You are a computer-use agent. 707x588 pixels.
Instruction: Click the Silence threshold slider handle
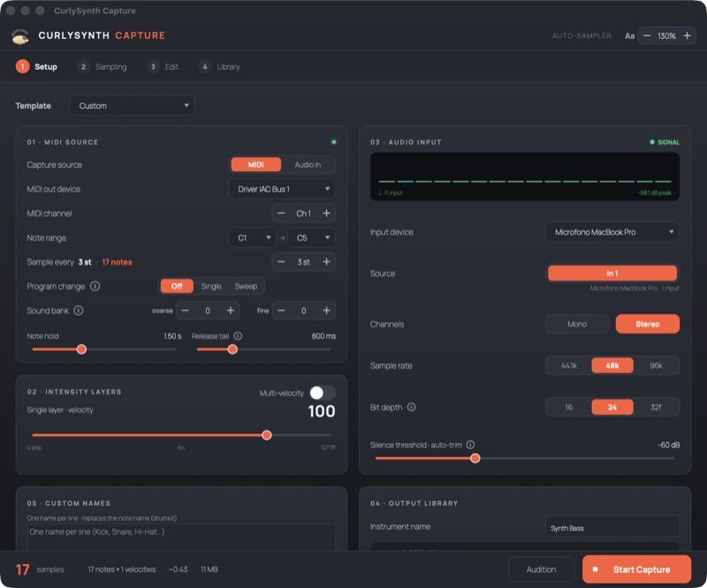click(x=475, y=459)
